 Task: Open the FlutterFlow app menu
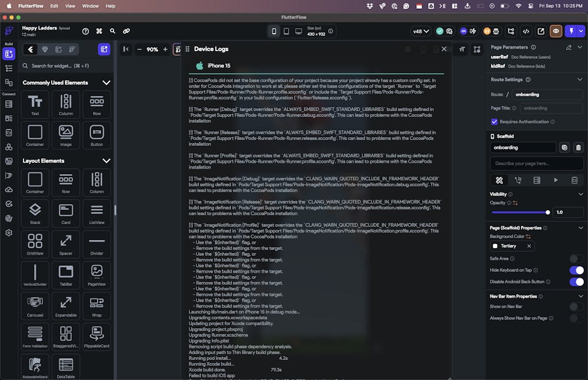click(x=31, y=6)
